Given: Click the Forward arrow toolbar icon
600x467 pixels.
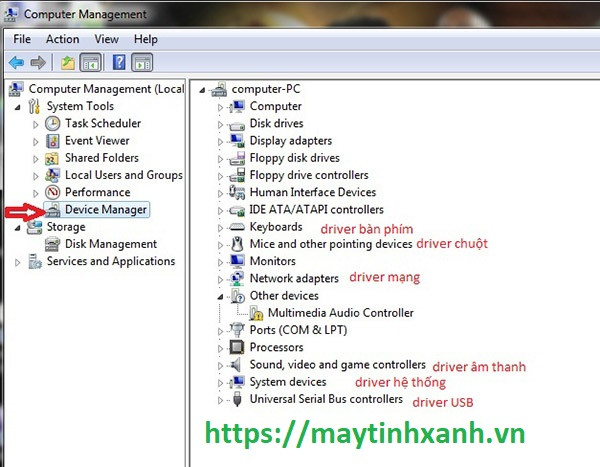Looking at the screenshot, I should (x=38, y=62).
